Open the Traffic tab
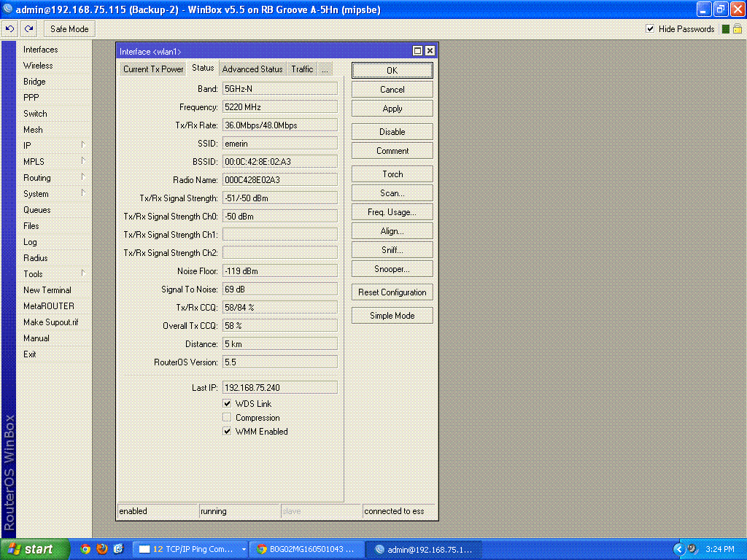Viewport: 747px width, 560px height. point(302,69)
